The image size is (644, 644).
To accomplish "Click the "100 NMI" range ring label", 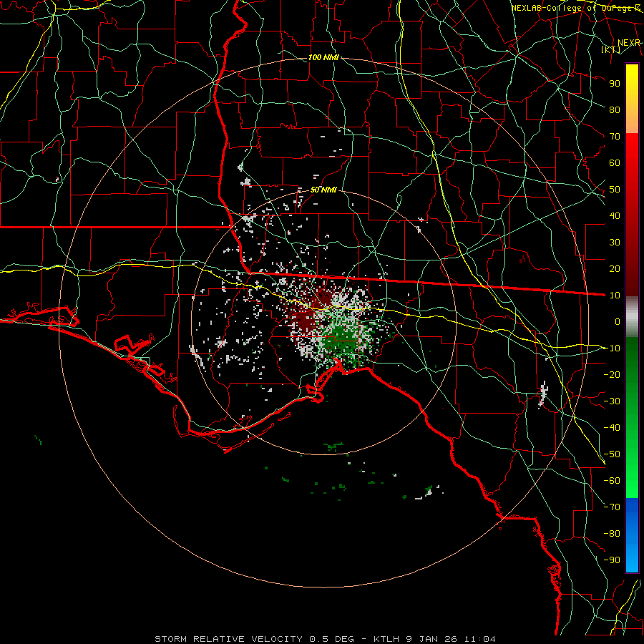I will point(323,57).
